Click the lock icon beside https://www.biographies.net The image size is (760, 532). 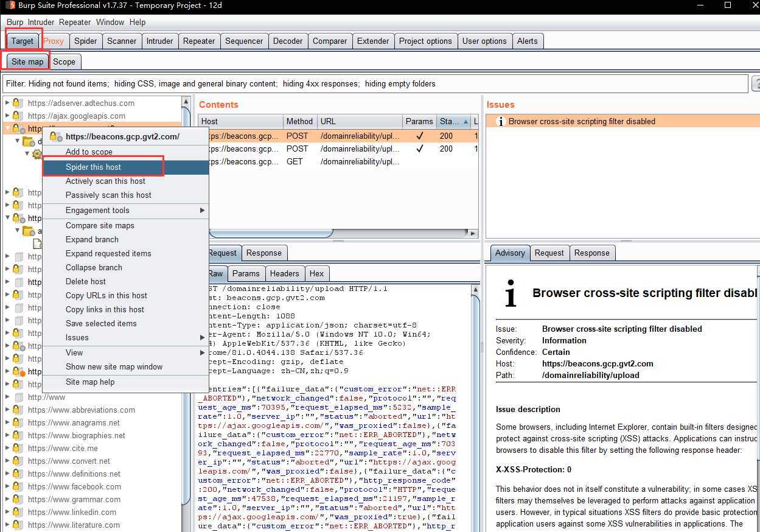18,435
